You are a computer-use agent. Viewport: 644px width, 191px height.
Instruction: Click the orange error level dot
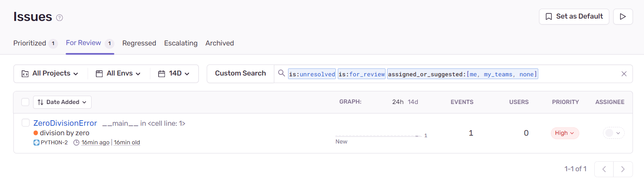[x=36, y=133]
